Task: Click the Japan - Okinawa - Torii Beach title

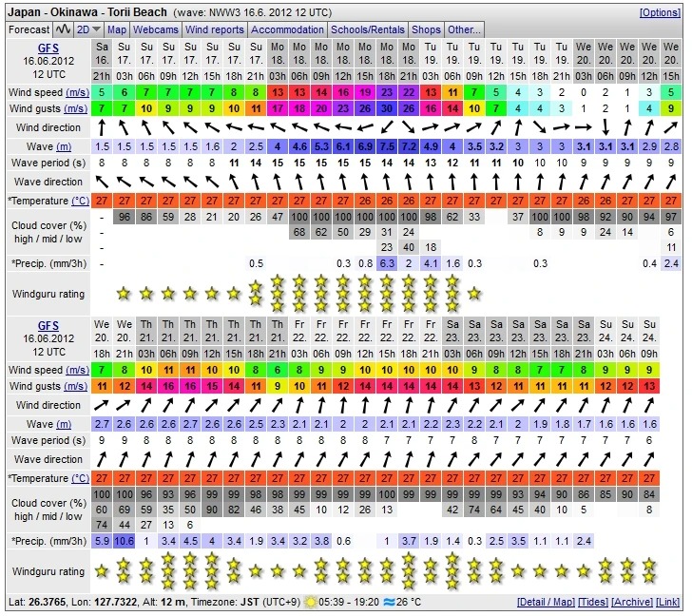Action: (x=87, y=12)
